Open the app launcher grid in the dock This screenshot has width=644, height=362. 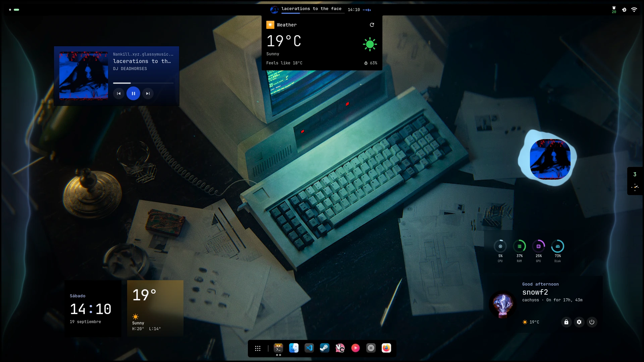coord(258,349)
